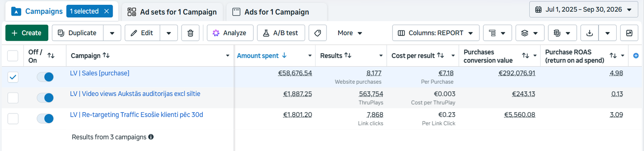Click the €58,676.54 amount spent value
The height and width of the screenshot is (151, 644).
tap(295, 73)
